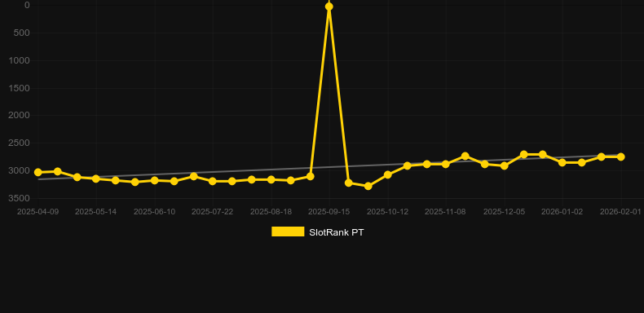
Task: Select the data point above the 2025-12-05 label
Action: (505, 166)
